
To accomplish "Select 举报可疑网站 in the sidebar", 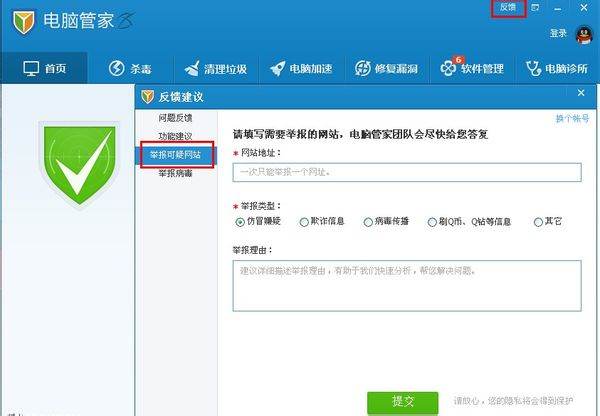I will [x=175, y=155].
